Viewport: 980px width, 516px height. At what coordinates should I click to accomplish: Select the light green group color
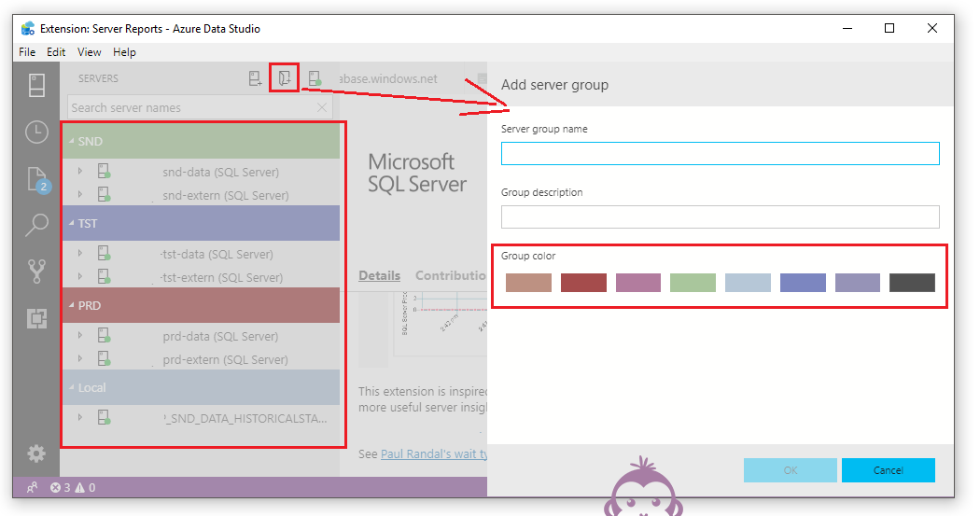click(x=693, y=283)
